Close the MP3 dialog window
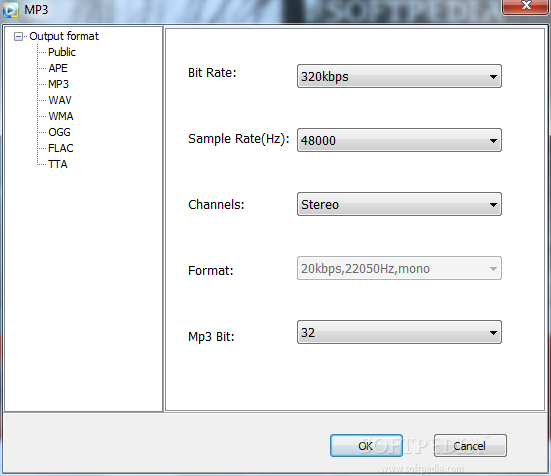 tap(526, 6)
